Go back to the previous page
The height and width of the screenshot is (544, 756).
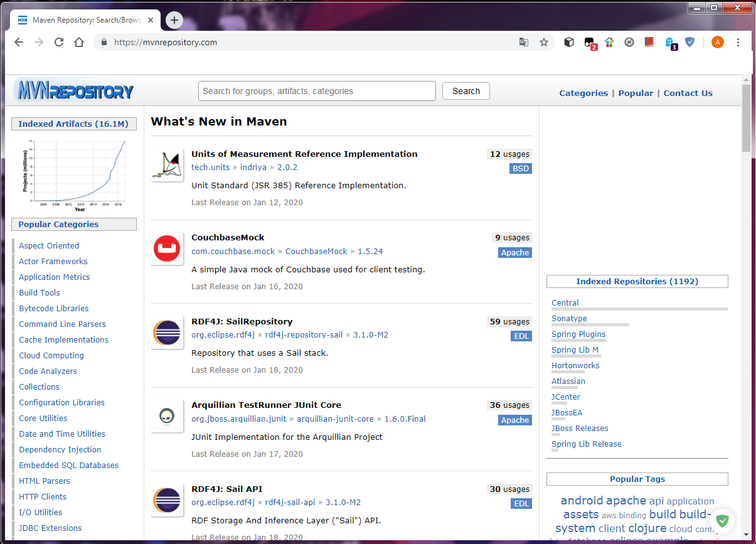click(x=19, y=42)
